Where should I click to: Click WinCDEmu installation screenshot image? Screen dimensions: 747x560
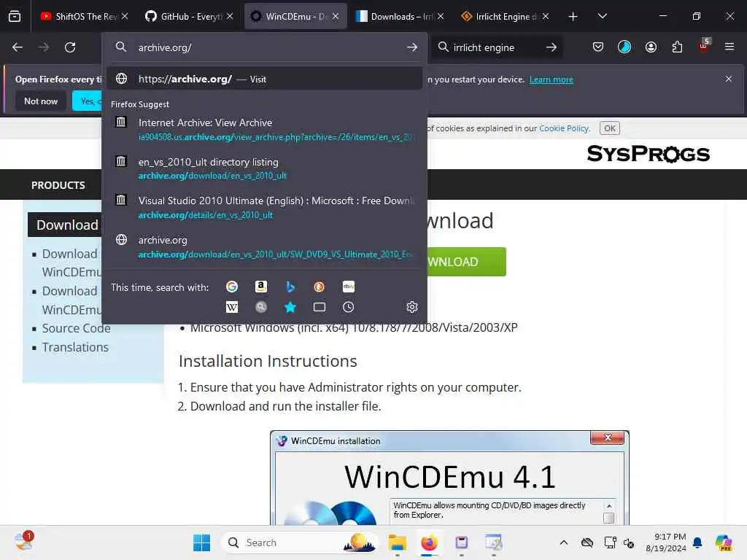point(449,478)
